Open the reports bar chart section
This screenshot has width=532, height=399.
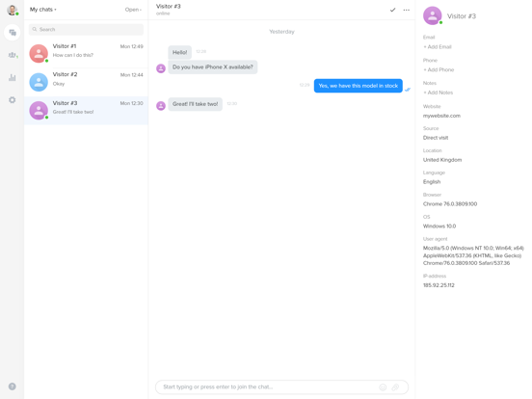point(13,77)
